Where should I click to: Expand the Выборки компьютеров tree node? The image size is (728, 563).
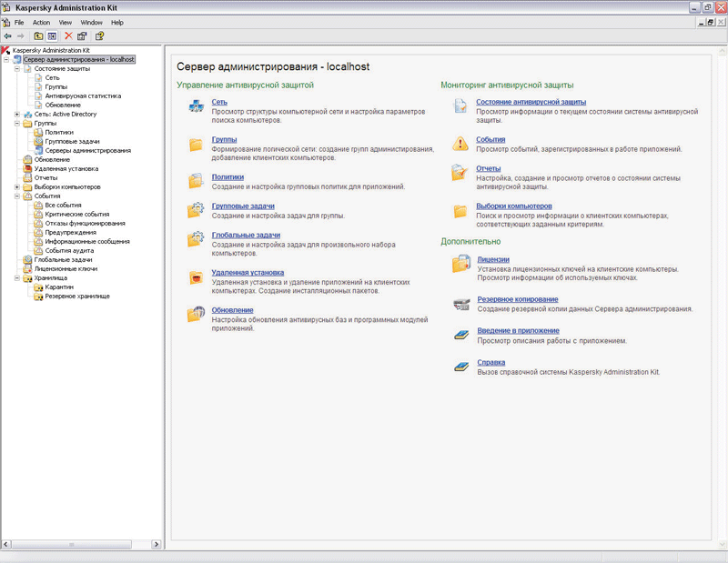tap(17, 187)
